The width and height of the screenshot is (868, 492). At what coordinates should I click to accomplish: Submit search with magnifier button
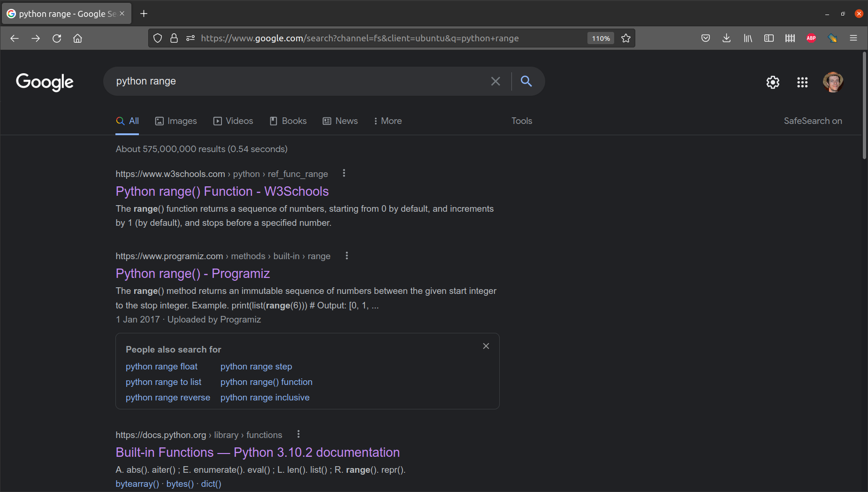coord(526,81)
